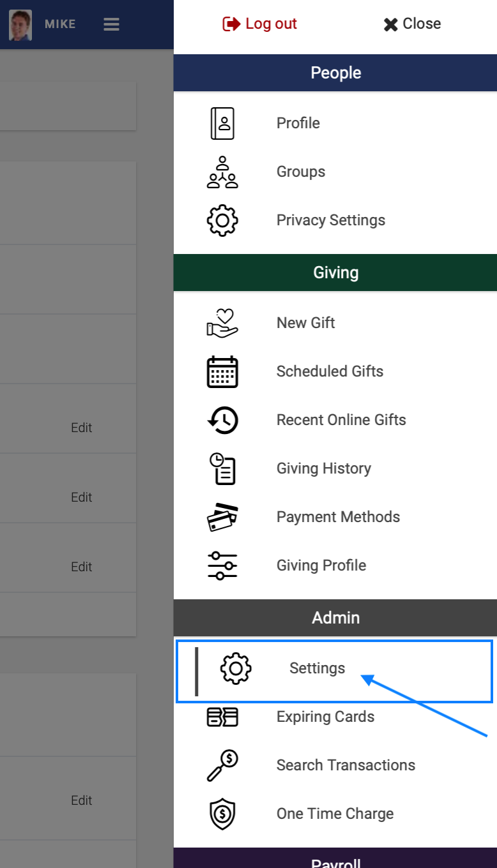
Task: Click the Payroll section header
Action: click(x=335, y=860)
